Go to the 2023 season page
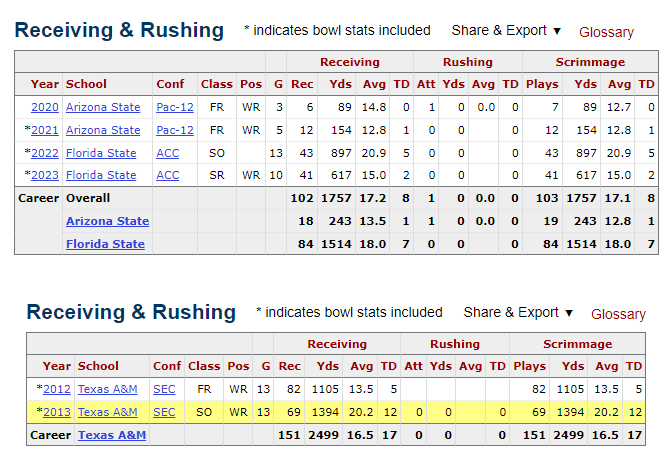 (45, 175)
